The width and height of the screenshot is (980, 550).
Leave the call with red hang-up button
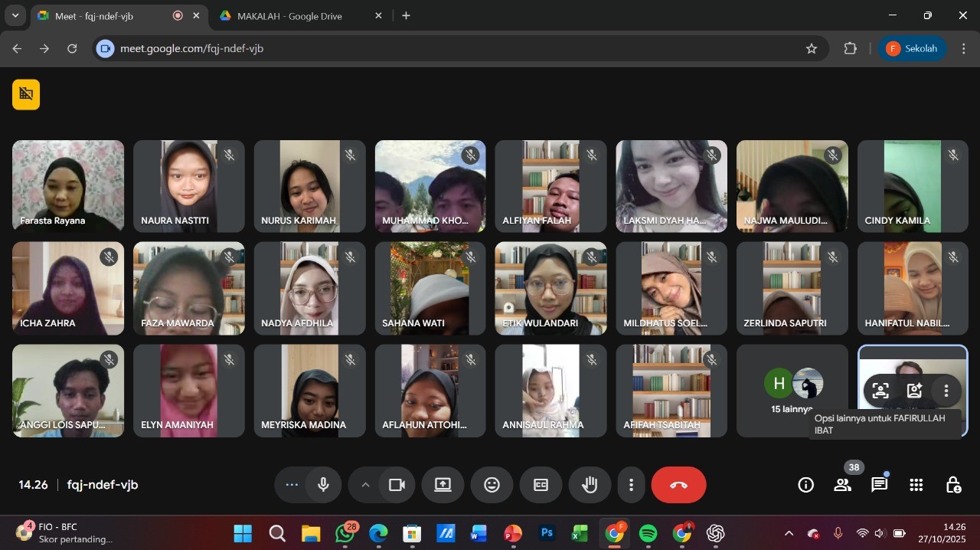point(678,485)
